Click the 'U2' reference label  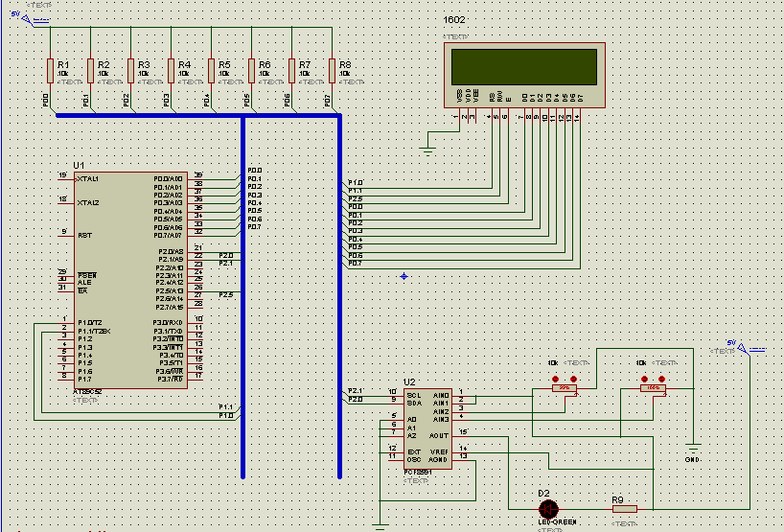click(x=409, y=382)
